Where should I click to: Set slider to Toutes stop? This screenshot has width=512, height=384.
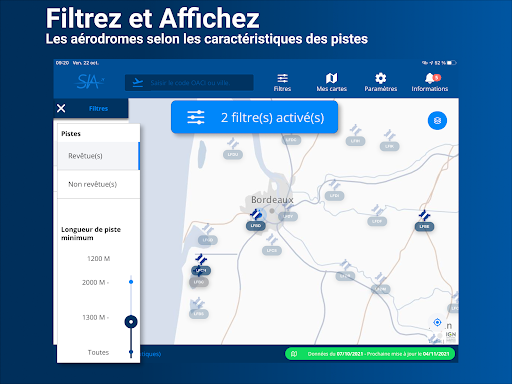coord(131,352)
